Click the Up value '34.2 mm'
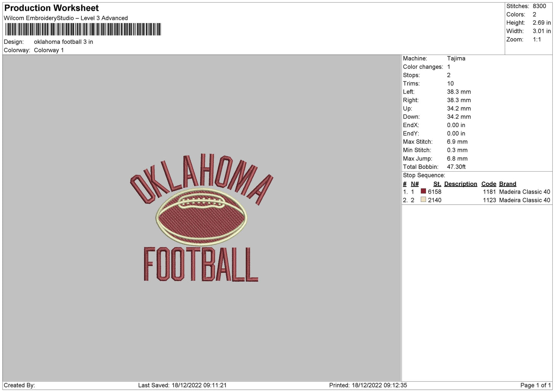 (x=459, y=109)
